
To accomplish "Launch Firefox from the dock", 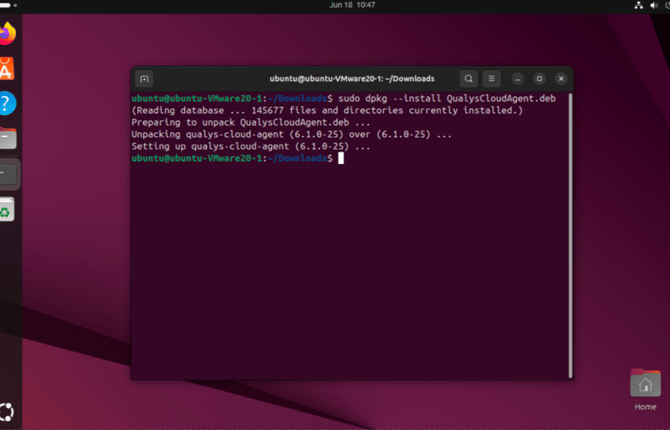I will (x=7, y=34).
